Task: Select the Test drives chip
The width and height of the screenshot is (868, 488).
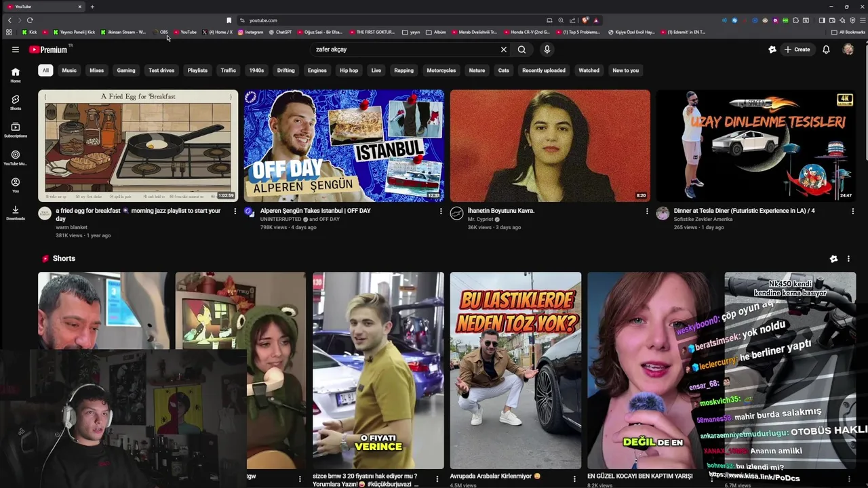Action: point(161,70)
